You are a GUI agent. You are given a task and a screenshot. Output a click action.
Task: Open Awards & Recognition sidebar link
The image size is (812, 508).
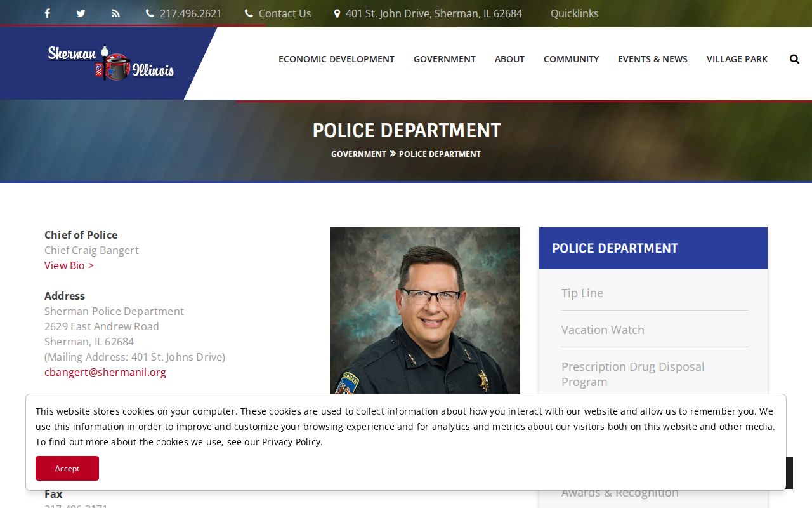tap(620, 493)
